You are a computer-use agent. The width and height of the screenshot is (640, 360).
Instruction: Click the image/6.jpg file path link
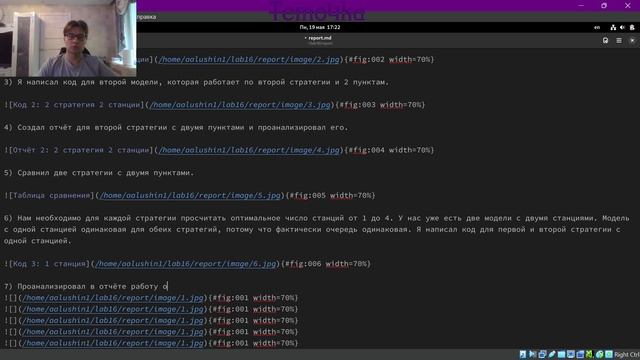click(x=185, y=264)
